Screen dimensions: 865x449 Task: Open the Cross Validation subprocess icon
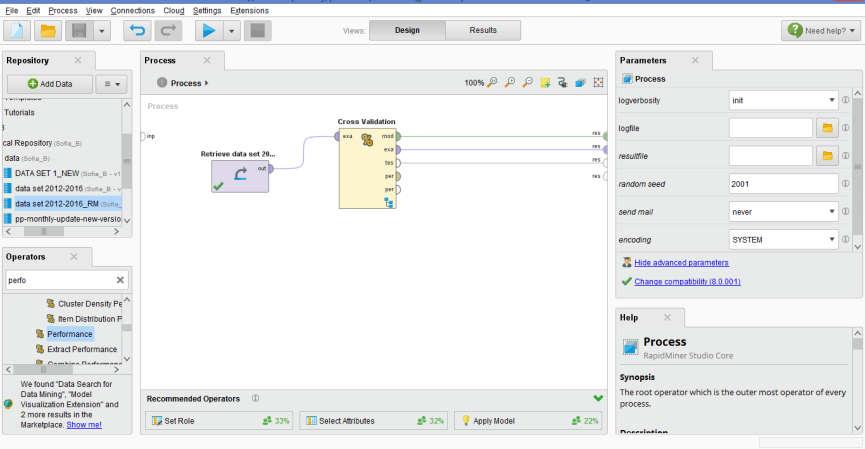pos(389,203)
